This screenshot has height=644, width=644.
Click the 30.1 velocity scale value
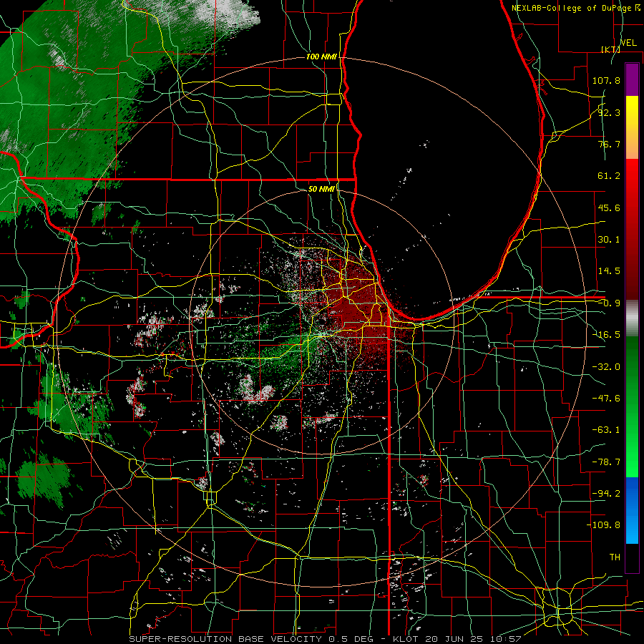(609, 240)
